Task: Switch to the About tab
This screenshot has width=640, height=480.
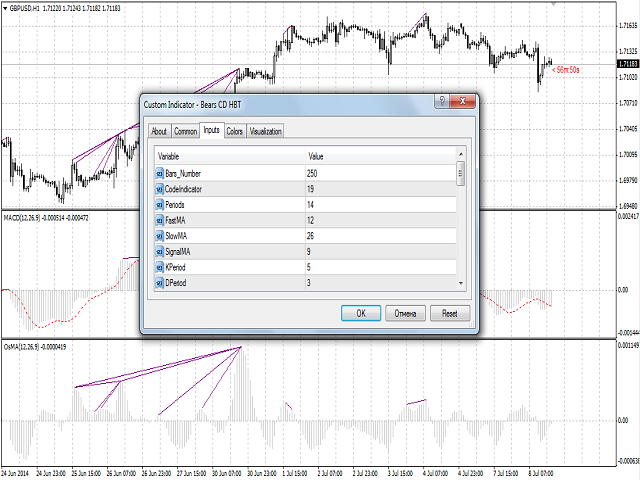Action: click(159, 131)
